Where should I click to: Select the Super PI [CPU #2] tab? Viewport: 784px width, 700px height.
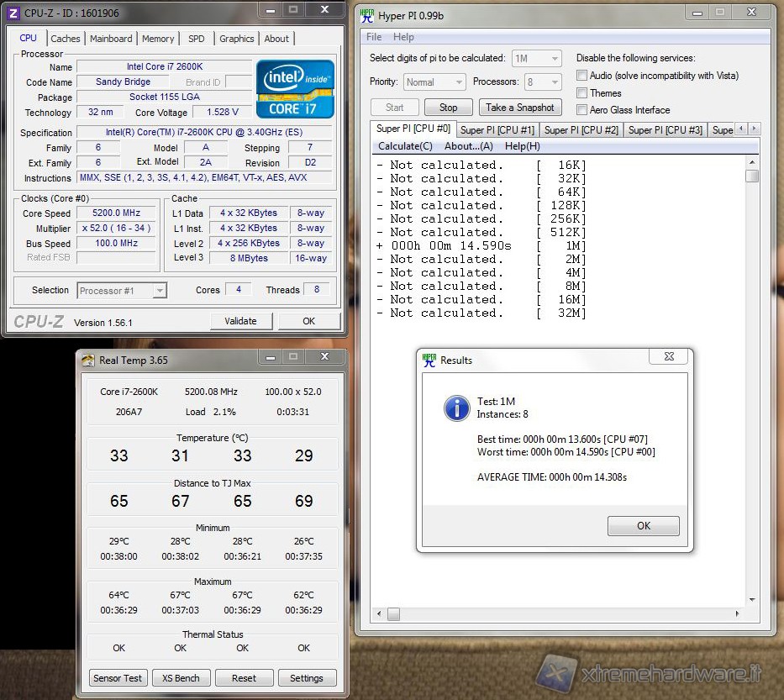click(x=581, y=130)
